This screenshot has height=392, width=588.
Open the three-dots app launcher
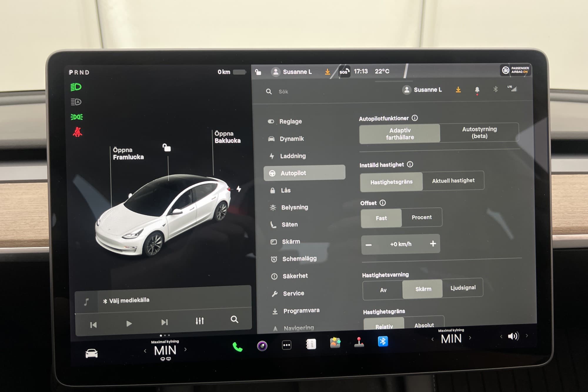pyautogui.click(x=286, y=345)
